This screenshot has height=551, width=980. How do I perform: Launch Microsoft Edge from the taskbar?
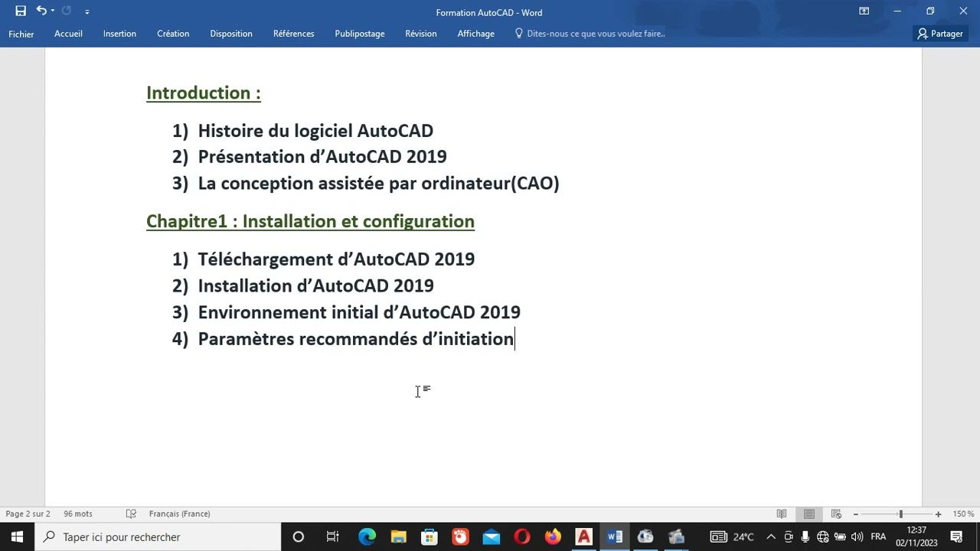click(367, 537)
